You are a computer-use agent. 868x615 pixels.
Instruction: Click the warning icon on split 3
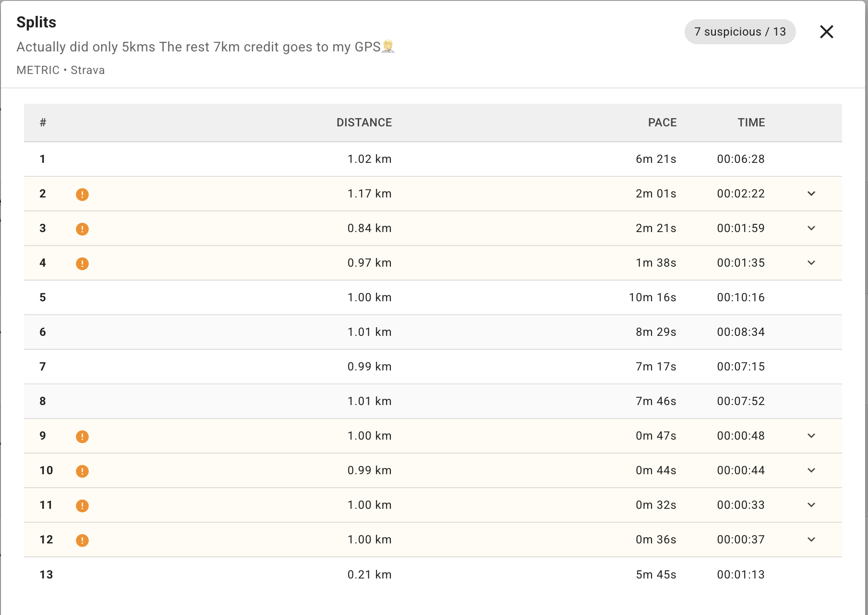[82, 229]
